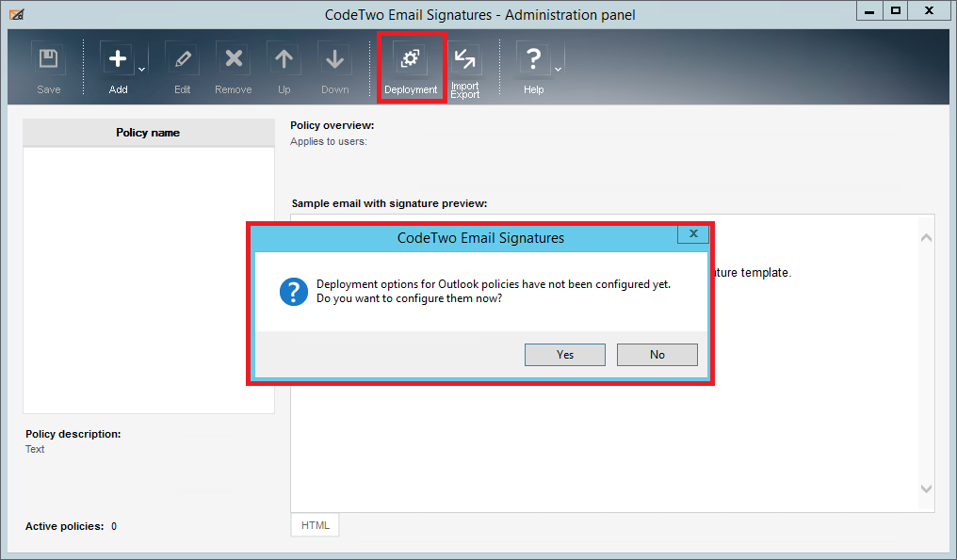The width and height of the screenshot is (957, 560).
Task: Click the Help question mark icon
Action: pos(533,59)
